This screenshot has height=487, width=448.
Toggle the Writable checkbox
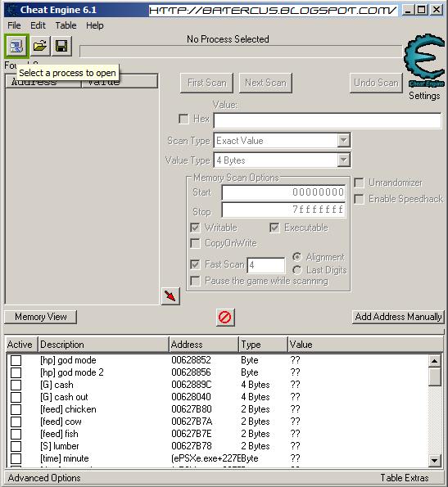[195, 228]
